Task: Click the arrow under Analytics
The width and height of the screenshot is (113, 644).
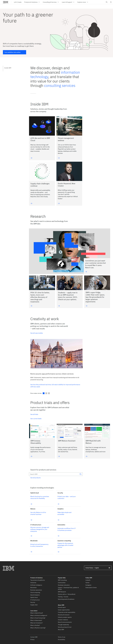Action: [x=58, y=520]
